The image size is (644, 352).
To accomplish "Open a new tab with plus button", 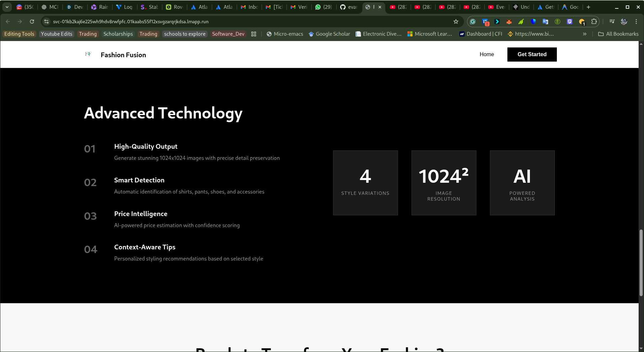I will pyautogui.click(x=588, y=7).
